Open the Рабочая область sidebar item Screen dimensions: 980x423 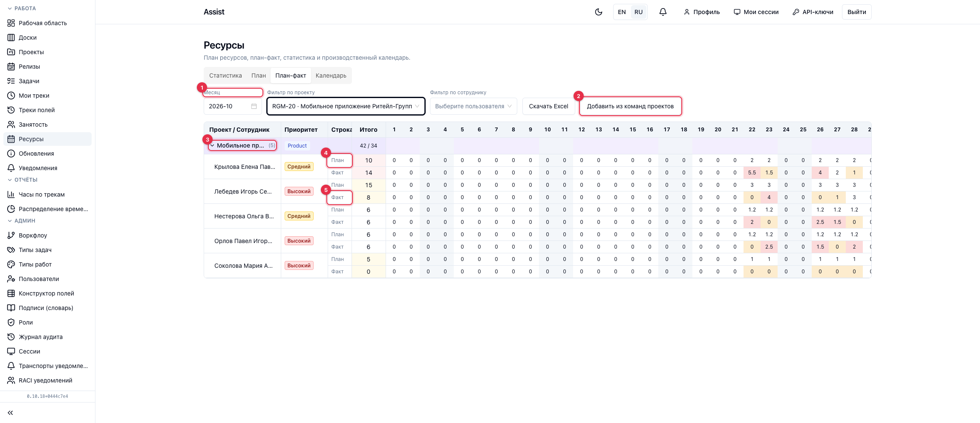click(47, 23)
